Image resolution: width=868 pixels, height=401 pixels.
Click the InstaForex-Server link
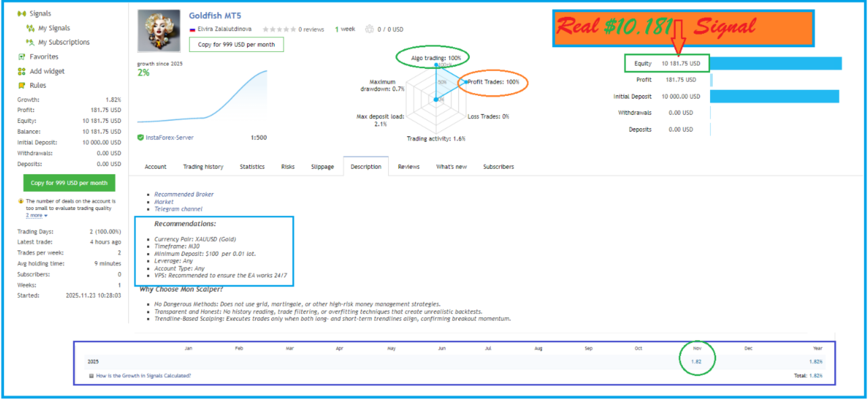[x=169, y=138]
